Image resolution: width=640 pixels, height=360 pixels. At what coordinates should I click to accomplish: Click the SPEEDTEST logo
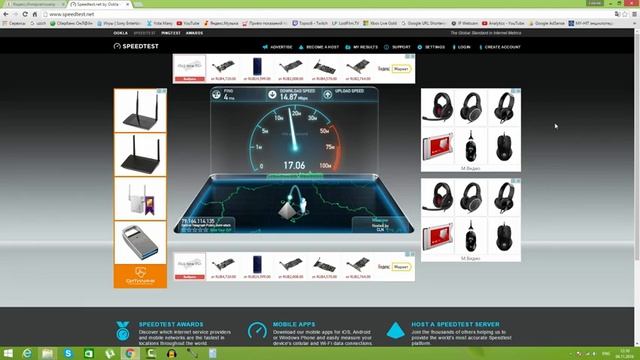[136, 47]
